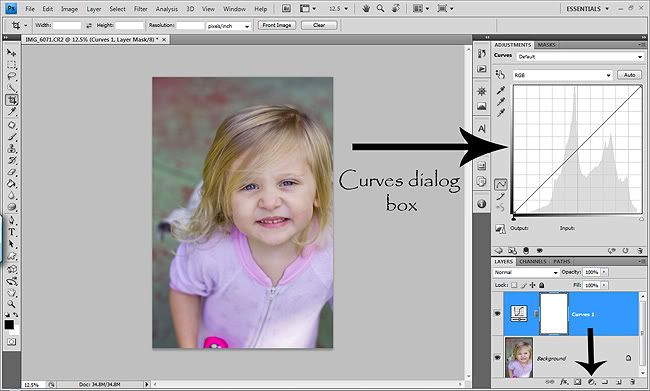Switch to the PATHS tab
The width and height of the screenshot is (650, 391).
pos(562,261)
